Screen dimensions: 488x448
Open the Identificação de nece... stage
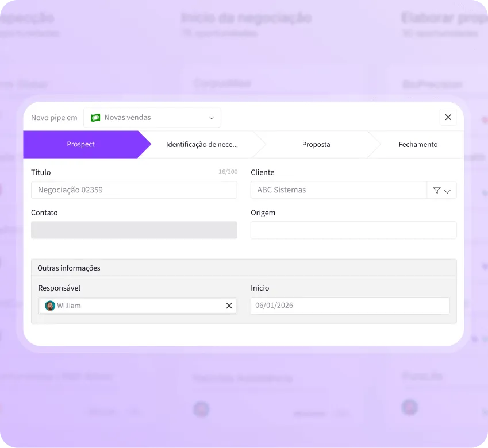201,144
